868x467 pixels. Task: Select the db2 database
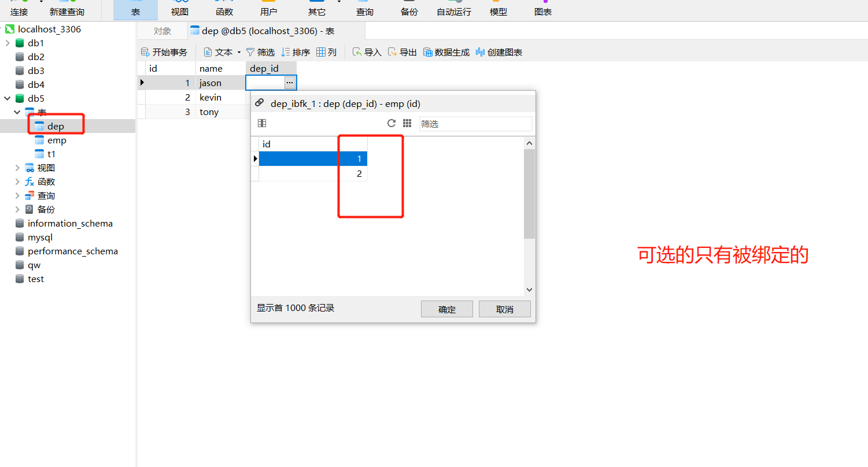point(36,57)
